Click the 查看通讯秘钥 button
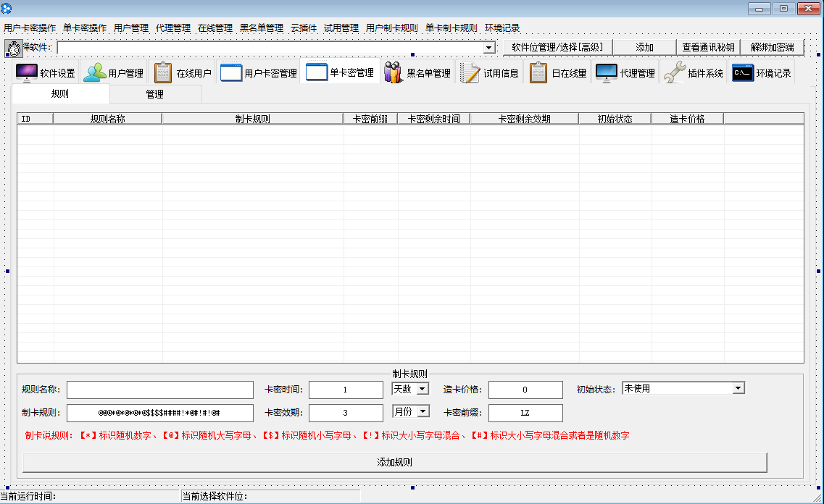The width and height of the screenshot is (824, 504). [x=708, y=47]
